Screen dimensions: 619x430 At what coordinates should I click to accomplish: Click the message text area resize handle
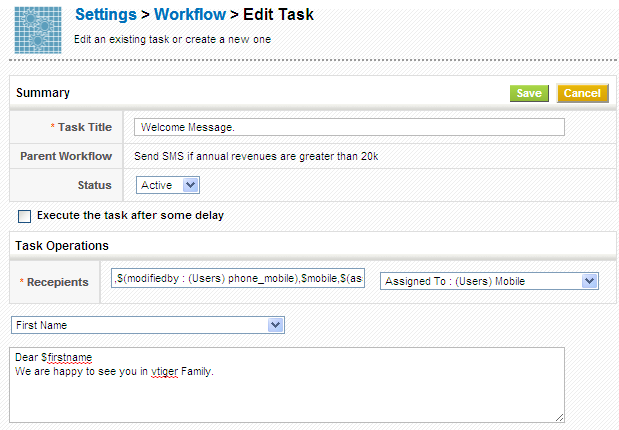click(x=560, y=417)
